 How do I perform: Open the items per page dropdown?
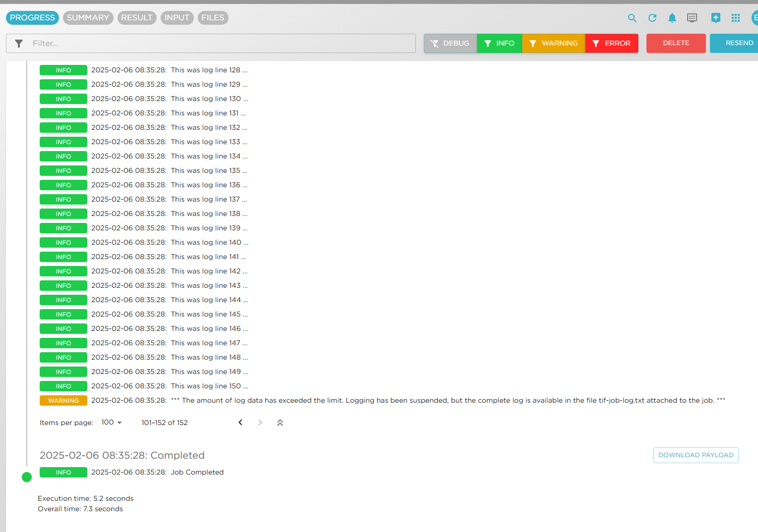[111, 422]
